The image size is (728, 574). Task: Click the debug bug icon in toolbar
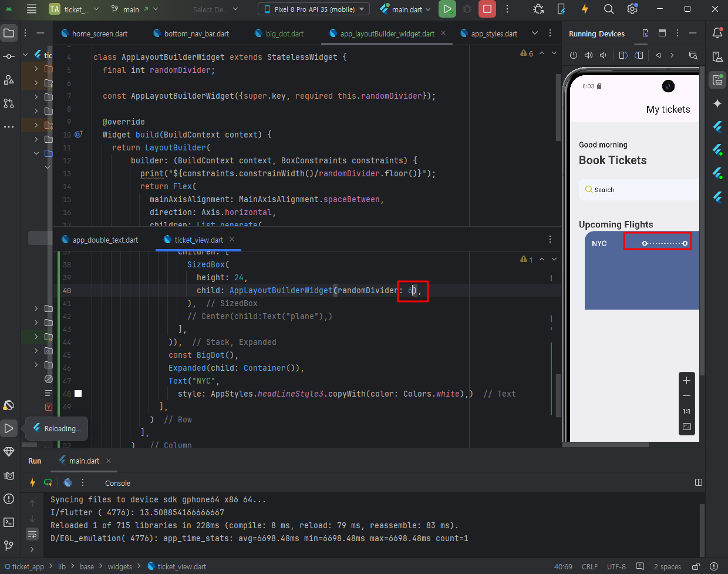tap(538, 9)
